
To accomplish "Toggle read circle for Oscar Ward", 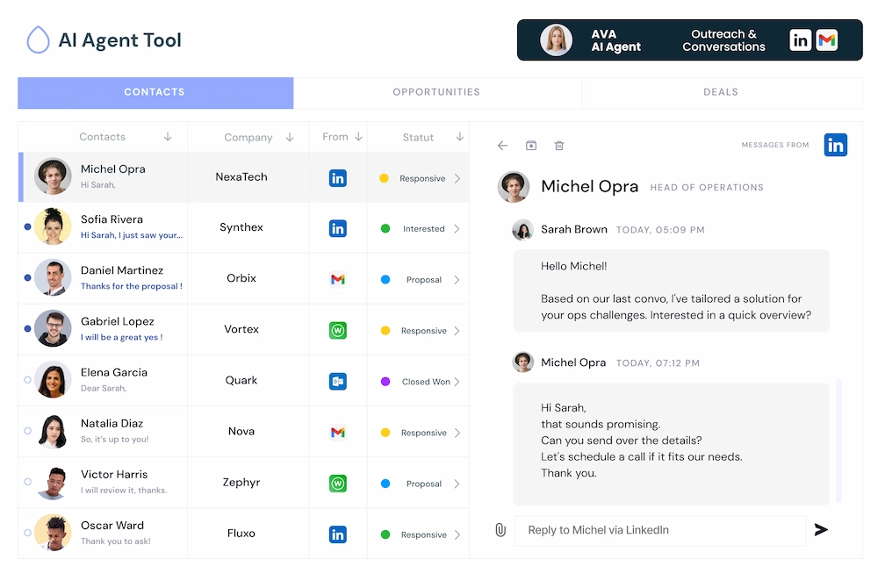I will click(27, 533).
